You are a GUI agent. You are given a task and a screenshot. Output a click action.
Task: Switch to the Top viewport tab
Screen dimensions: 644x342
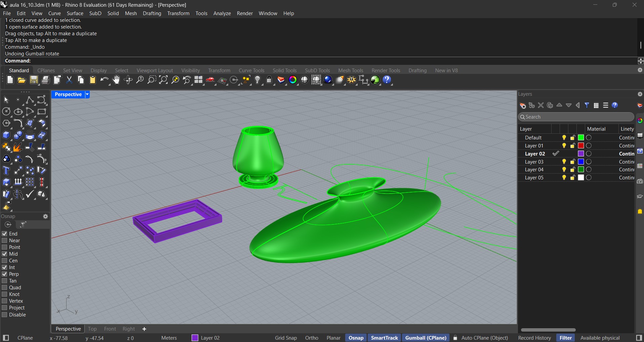coord(92,329)
